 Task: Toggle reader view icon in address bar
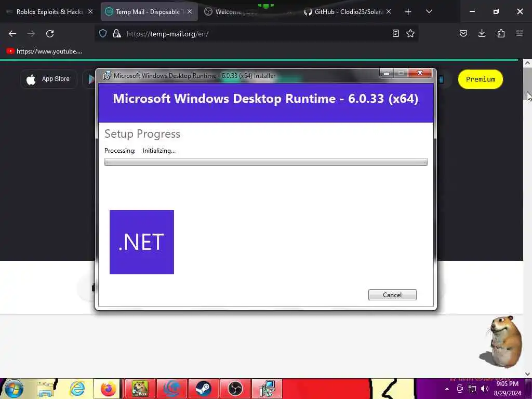click(x=395, y=33)
